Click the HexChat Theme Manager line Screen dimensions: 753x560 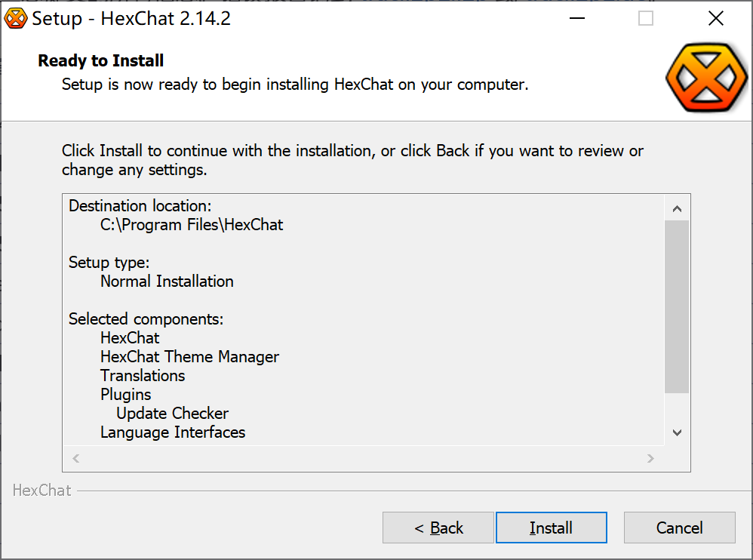pos(189,357)
